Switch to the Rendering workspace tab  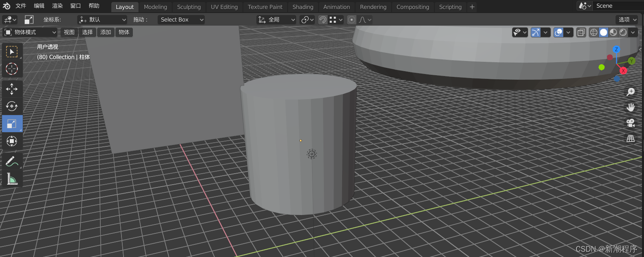coord(373,7)
